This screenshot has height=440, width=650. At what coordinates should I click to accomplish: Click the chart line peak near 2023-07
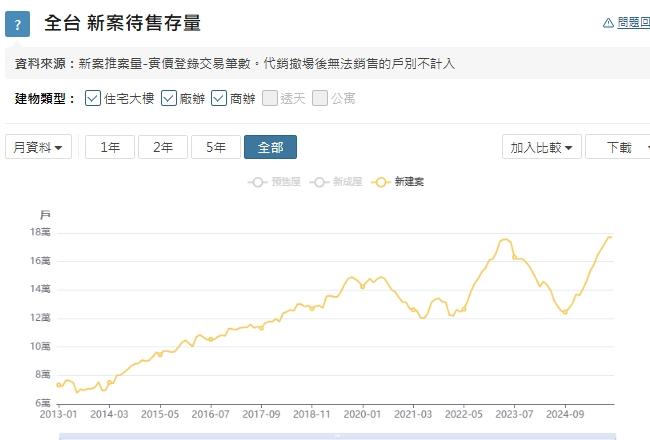click(x=505, y=240)
